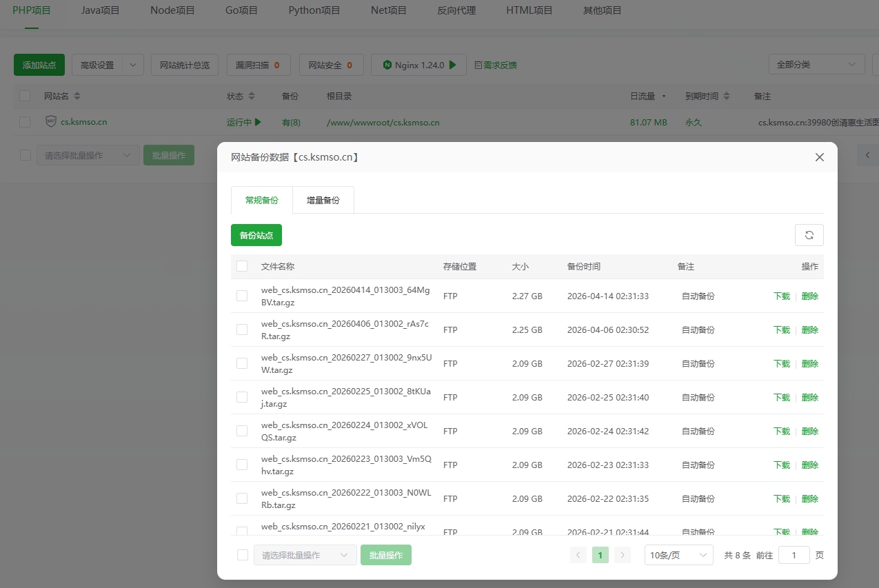879x588 pixels.
Task: Switch to the 常规备份 tab
Action: point(262,200)
